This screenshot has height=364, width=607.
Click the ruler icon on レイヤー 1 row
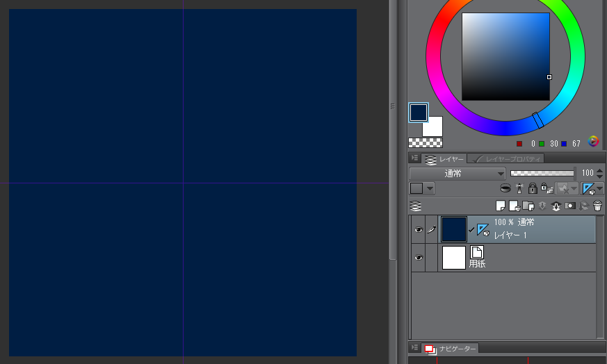[x=483, y=229]
